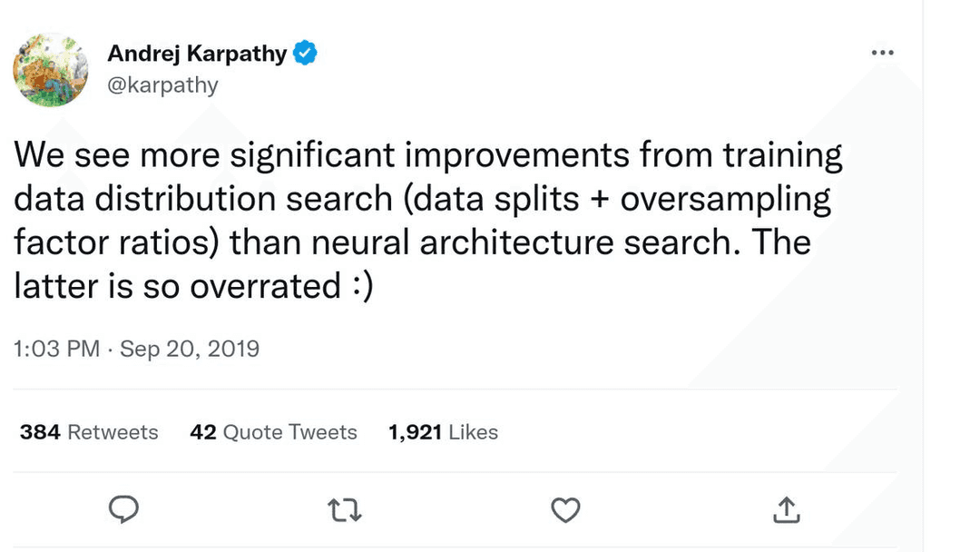This screenshot has width=980, height=552.
Task: Click the blue verified badge
Action: click(x=306, y=54)
